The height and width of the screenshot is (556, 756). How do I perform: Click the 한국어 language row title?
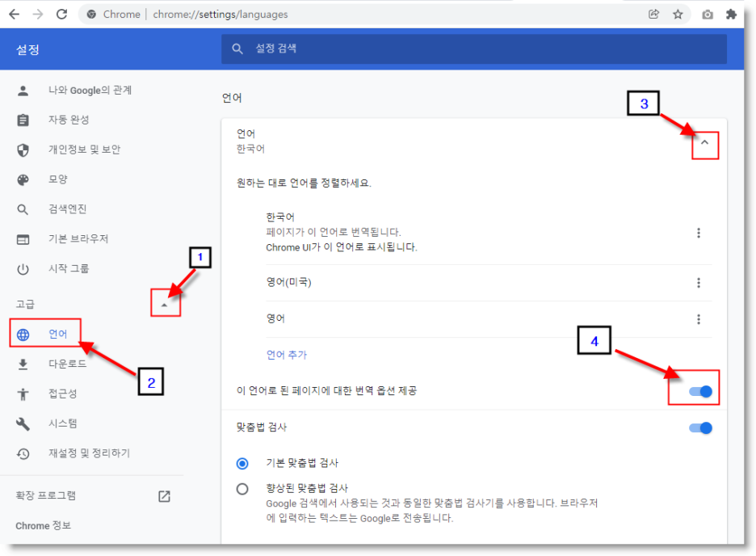pyautogui.click(x=280, y=217)
